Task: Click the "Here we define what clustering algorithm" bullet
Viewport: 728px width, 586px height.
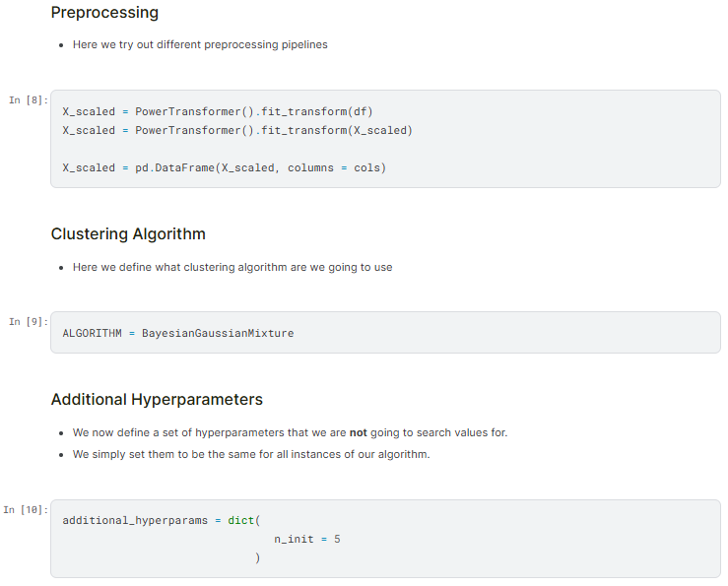Action: pyautogui.click(x=232, y=267)
